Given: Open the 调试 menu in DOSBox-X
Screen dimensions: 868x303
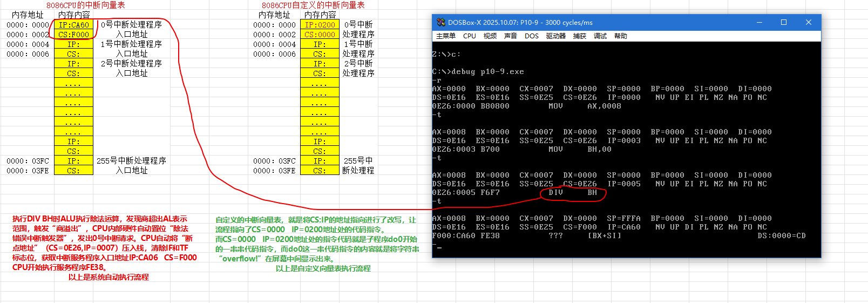Looking at the screenshot, I should 600,36.
